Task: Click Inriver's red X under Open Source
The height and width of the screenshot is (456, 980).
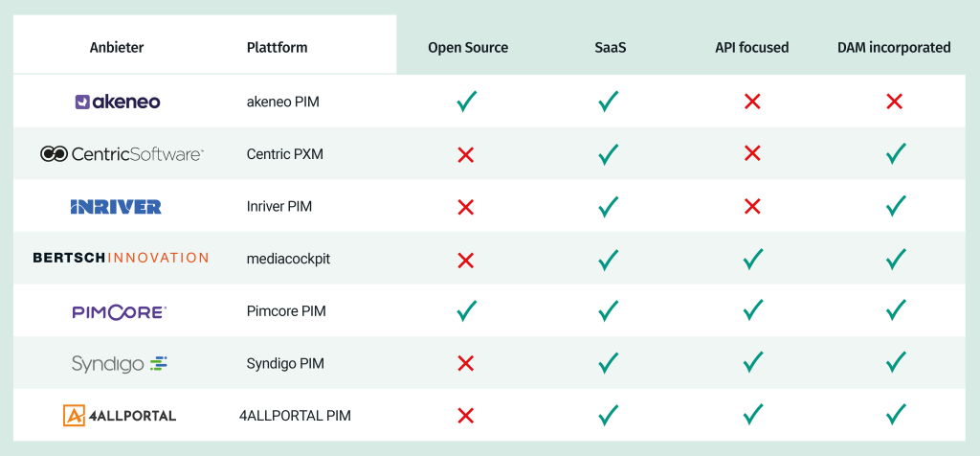Action: click(x=466, y=207)
